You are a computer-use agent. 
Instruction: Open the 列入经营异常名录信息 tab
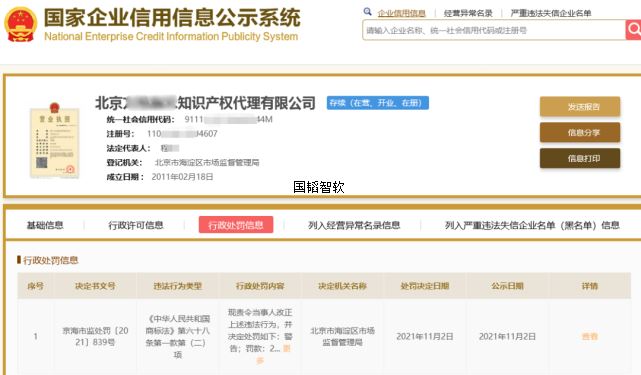354,225
